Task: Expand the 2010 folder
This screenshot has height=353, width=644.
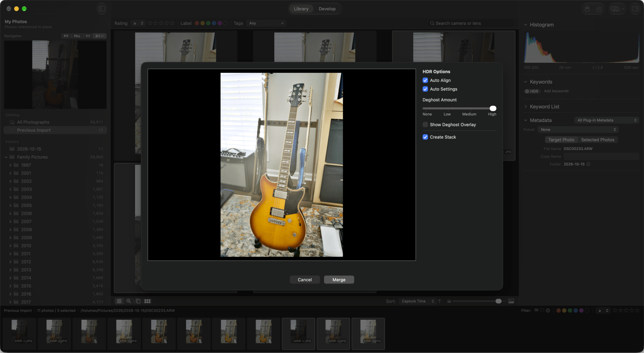Action: click(10, 246)
